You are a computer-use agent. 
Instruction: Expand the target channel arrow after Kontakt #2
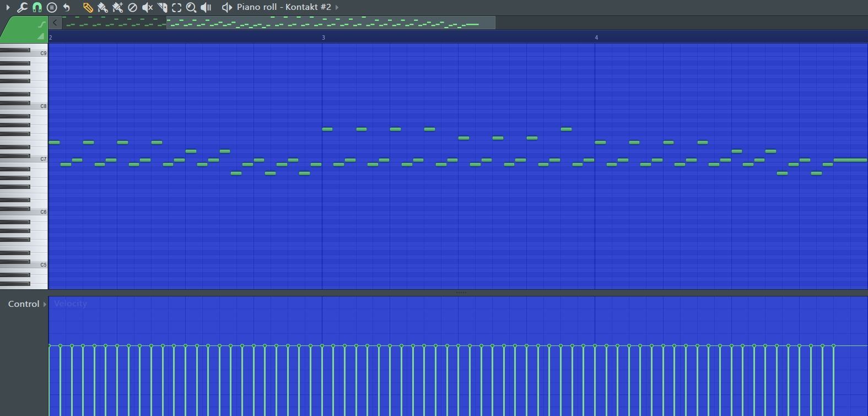[337, 7]
